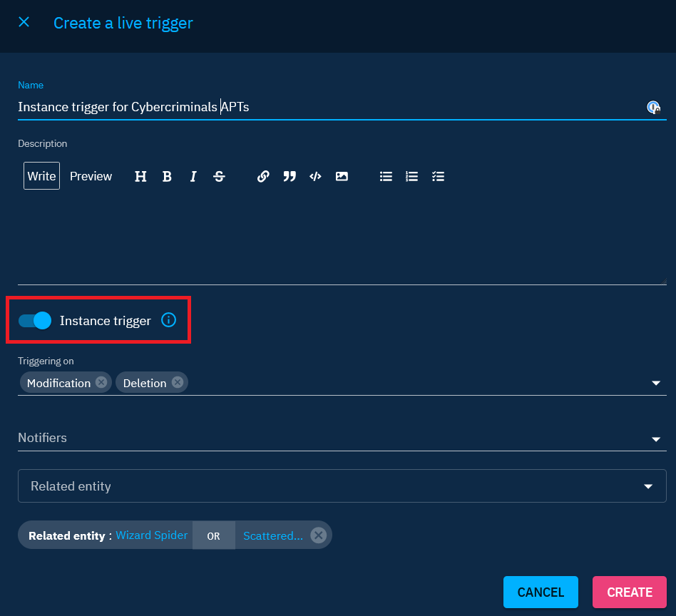The width and height of the screenshot is (676, 616).
Task: Insert a checklist in the description
Action: (x=438, y=176)
